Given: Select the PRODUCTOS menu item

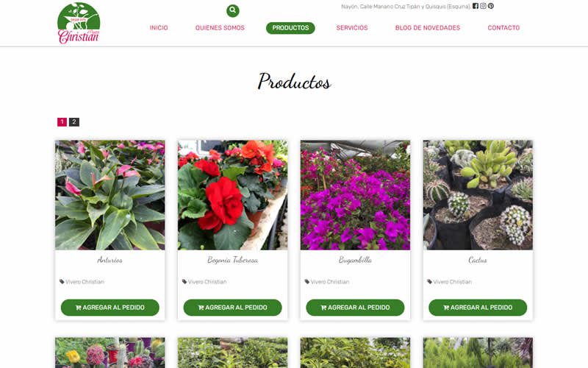Looking at the screenshot, I should 290,28.
